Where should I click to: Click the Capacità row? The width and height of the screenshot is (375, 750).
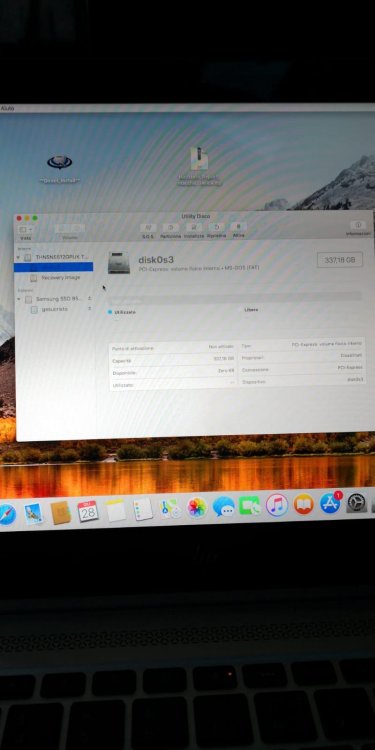click(173, 360)
